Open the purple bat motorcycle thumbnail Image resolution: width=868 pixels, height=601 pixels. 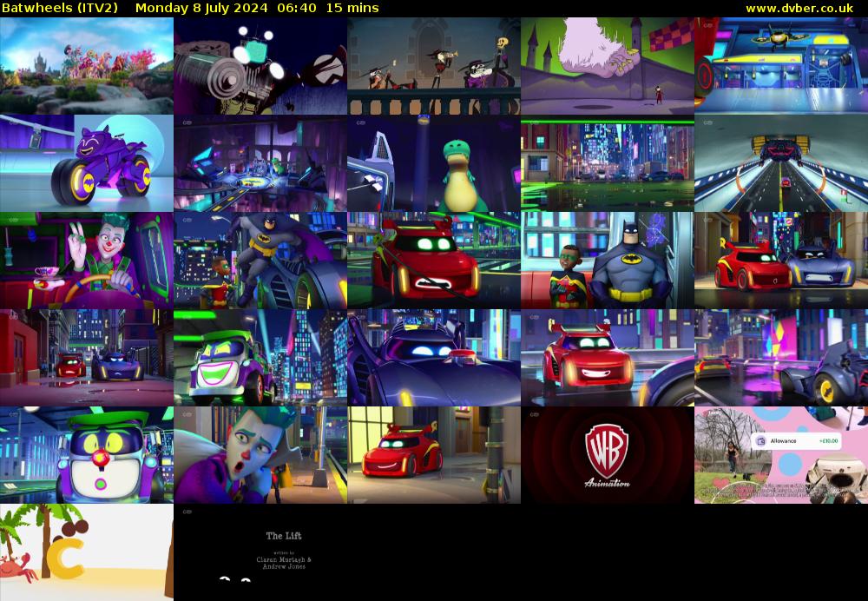click(x=87, y=163)
